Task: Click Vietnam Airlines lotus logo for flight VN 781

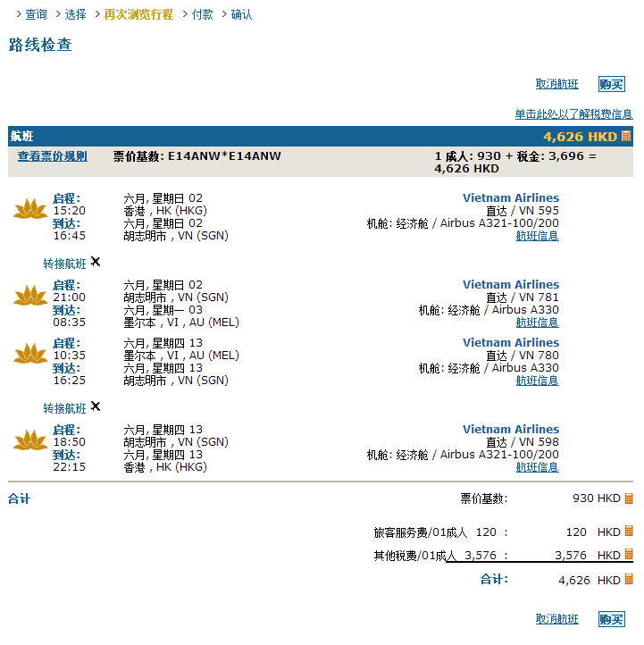Action: coord(30,297)
